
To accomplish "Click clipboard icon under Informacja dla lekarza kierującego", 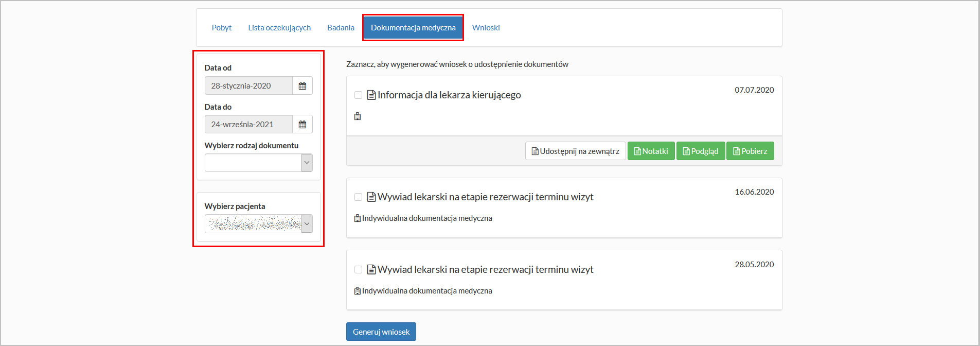I will coord(358,117).
